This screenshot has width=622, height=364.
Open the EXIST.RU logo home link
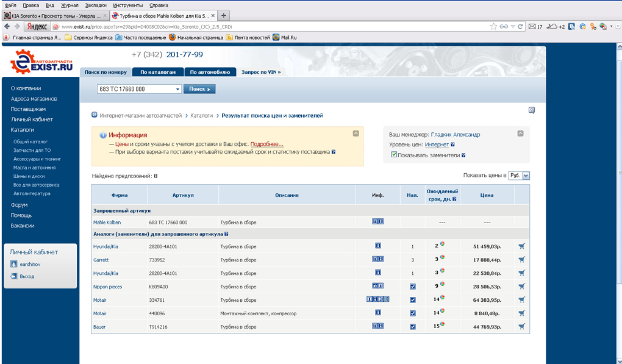[41, 62]
